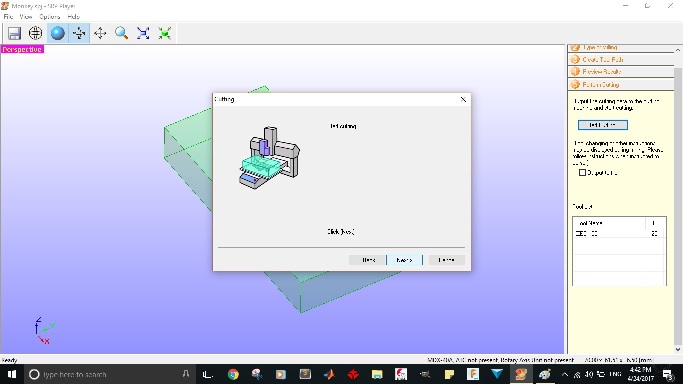
Task: Click the Next button in Cutting dialog
Action: point(404,260)
